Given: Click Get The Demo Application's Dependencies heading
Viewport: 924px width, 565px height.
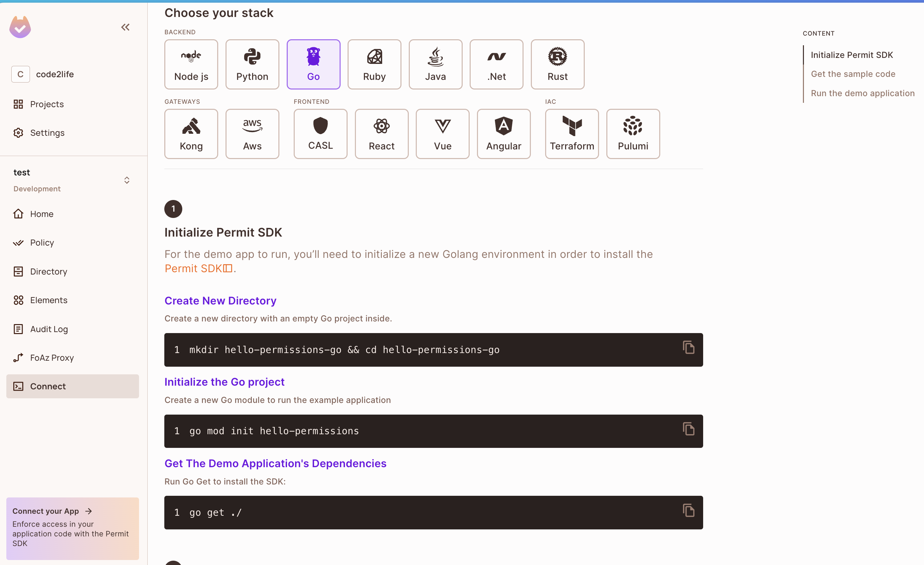Looking at the screenshot, I should (276, 463).
